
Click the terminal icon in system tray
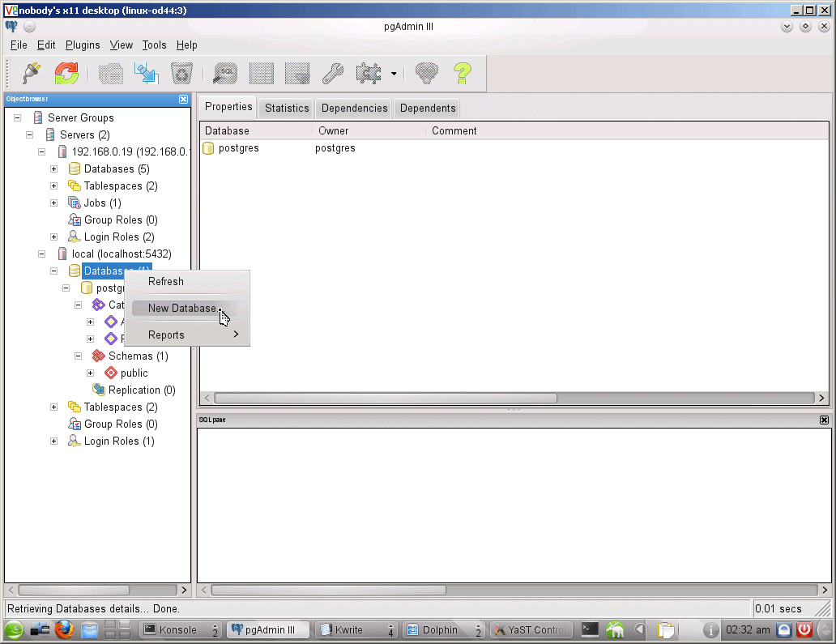(x=590, y=630)
